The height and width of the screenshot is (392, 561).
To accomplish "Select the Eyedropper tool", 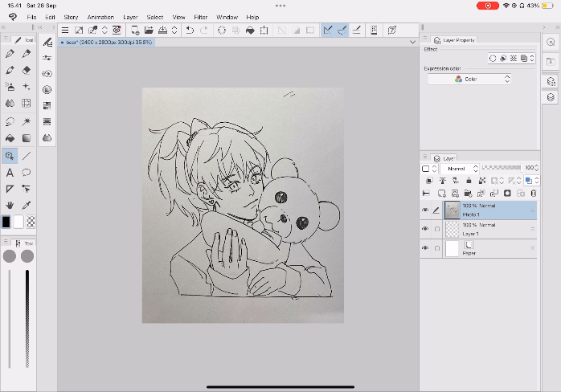I will 26,206.
